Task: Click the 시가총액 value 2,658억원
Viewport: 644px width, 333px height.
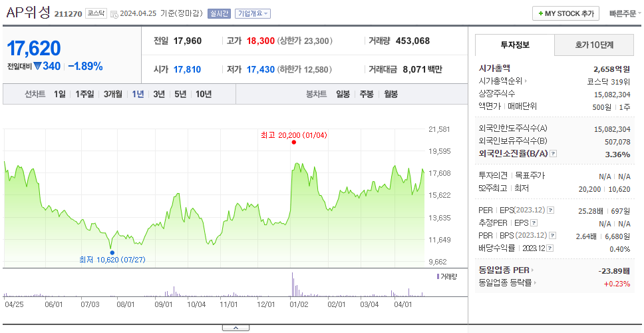Action: [611, 69]
